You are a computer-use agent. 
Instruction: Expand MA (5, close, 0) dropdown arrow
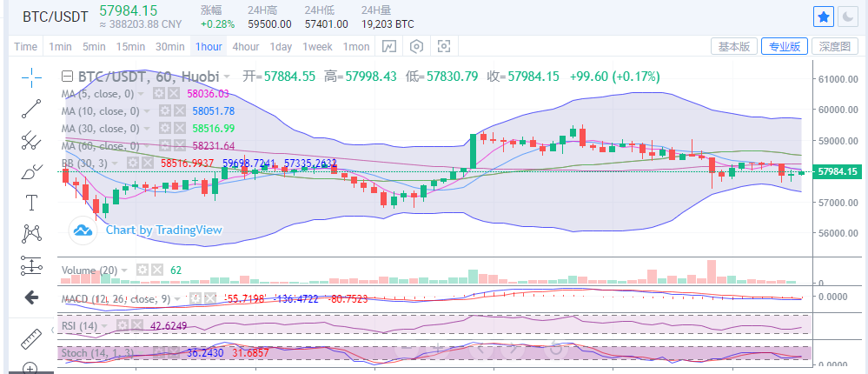click(x=141, y=94)
